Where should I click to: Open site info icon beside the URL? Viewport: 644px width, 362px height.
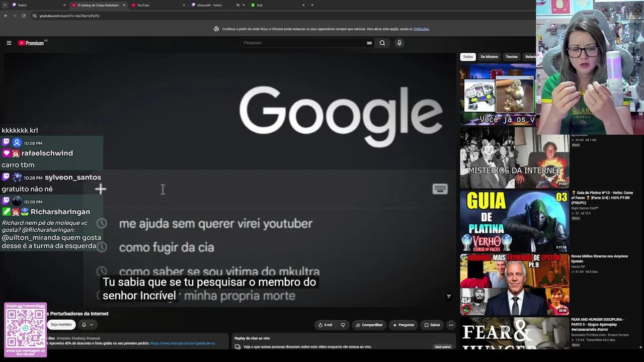[x=34, y=16]
